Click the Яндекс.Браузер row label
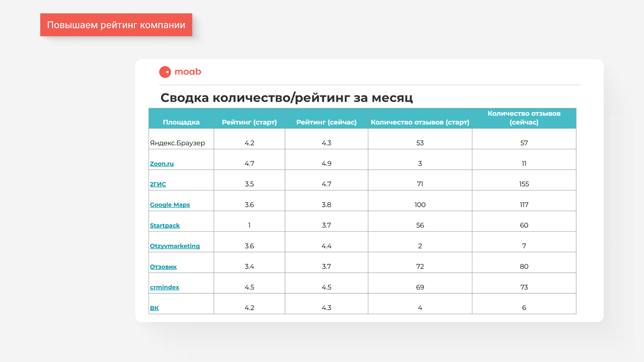Viewport: 644px width, 362px height. coord(177,143)
